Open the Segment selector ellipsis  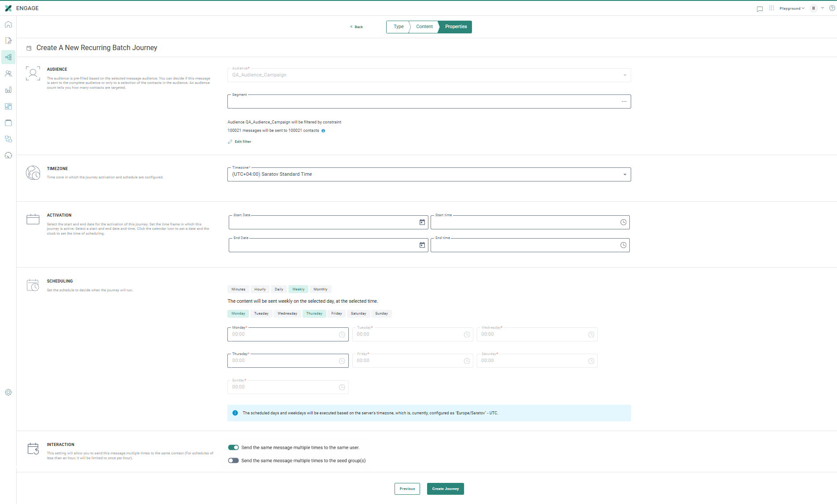[624, 102]
